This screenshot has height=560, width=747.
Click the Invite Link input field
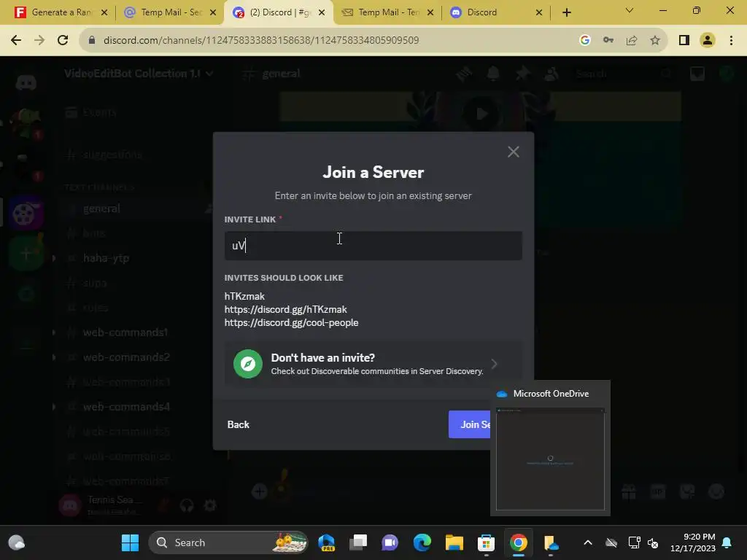pos(373,246)
